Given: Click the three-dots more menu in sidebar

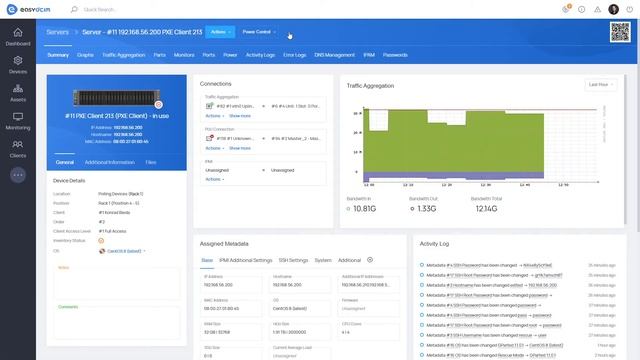Looking at the screenshot, I should click(x=18, y=175).
